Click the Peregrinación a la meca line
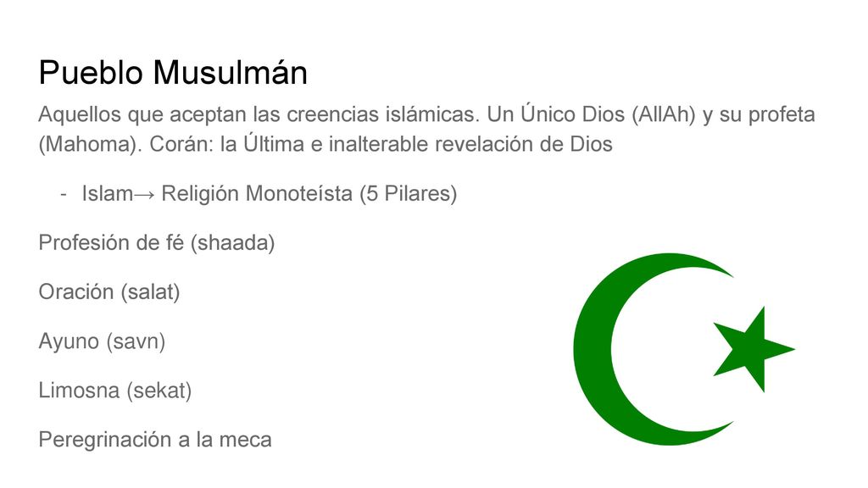 (x=155, y=440)
